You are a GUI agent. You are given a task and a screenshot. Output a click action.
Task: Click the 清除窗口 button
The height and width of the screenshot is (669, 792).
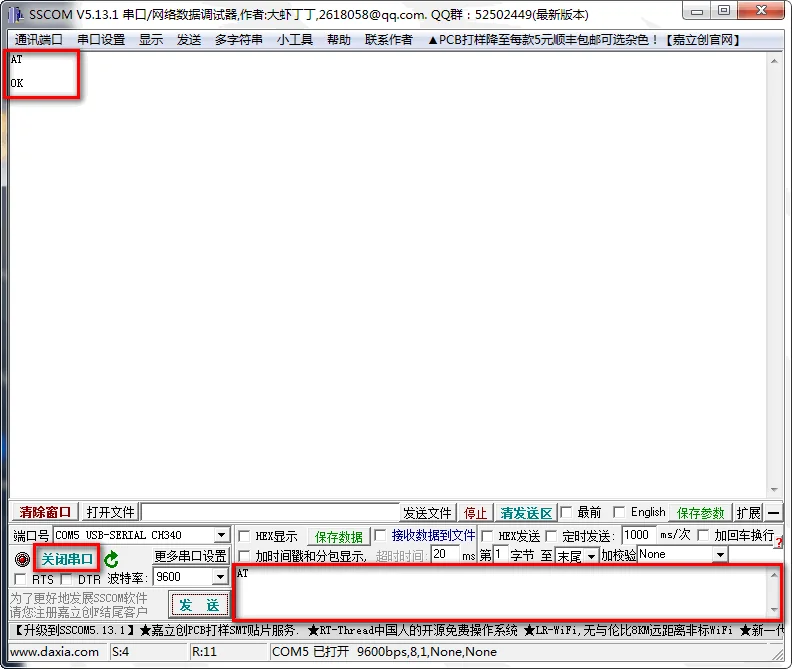(x=45, y=512)
